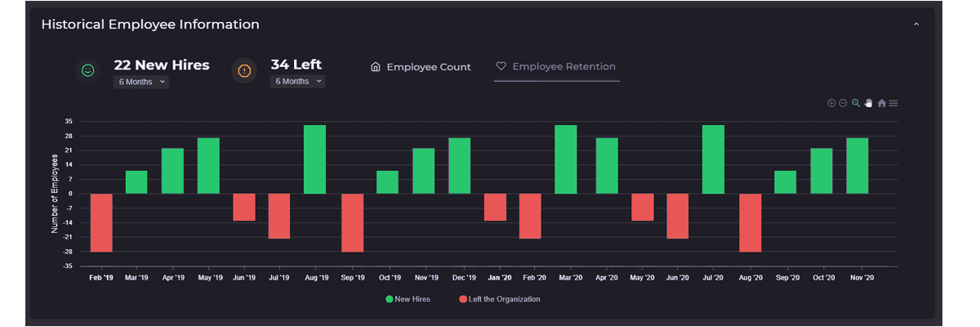
Task: Click the Historical Employee Information heading
Action: 150,25
